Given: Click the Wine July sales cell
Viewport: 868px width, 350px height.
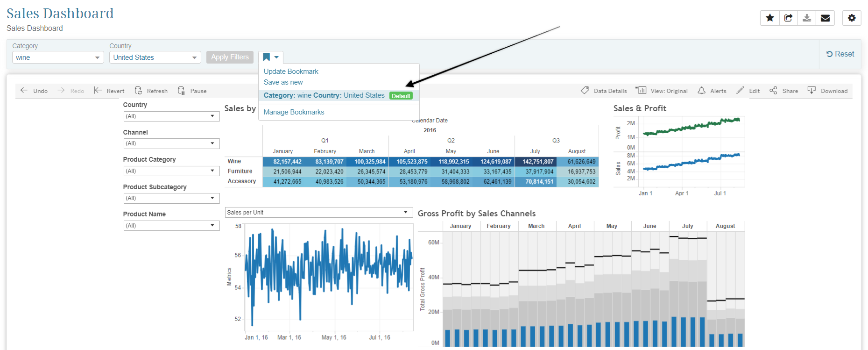Looking at the screenshot, I should click(536, 162).
